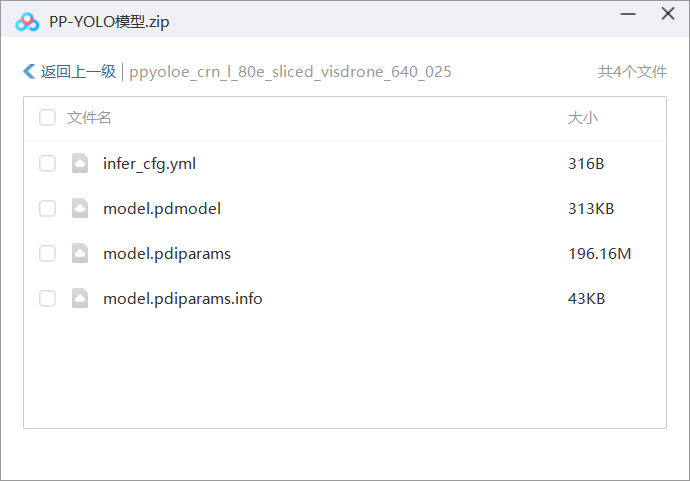690x481 pixels.
Task: Click the PP-YOLO模型.zip window title
Action: click(x=109, y=22)
